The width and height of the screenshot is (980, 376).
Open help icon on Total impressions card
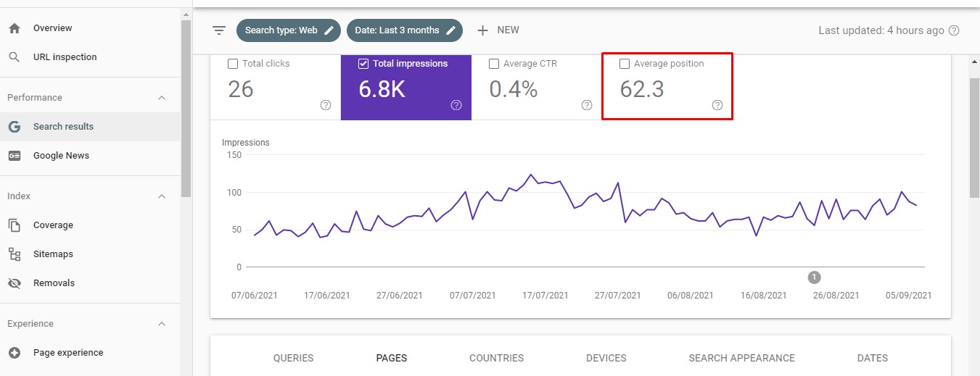tap(456, 105)
